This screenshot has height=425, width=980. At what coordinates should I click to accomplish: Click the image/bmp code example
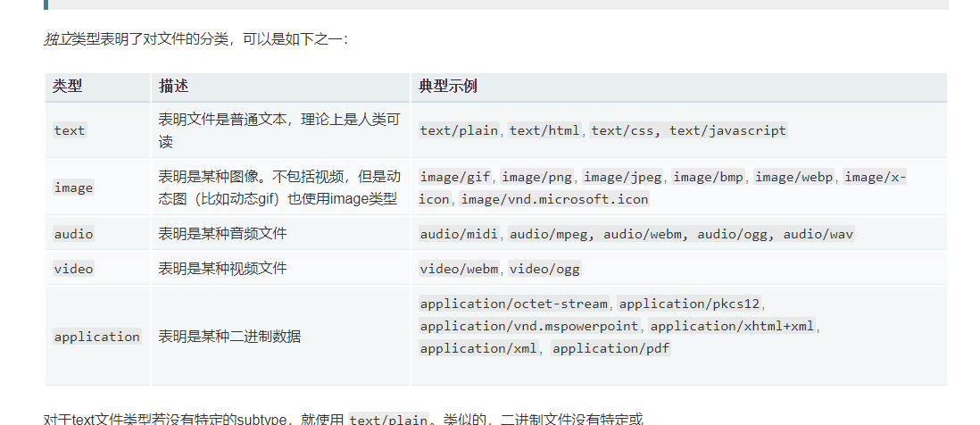[x=708, y=177]
